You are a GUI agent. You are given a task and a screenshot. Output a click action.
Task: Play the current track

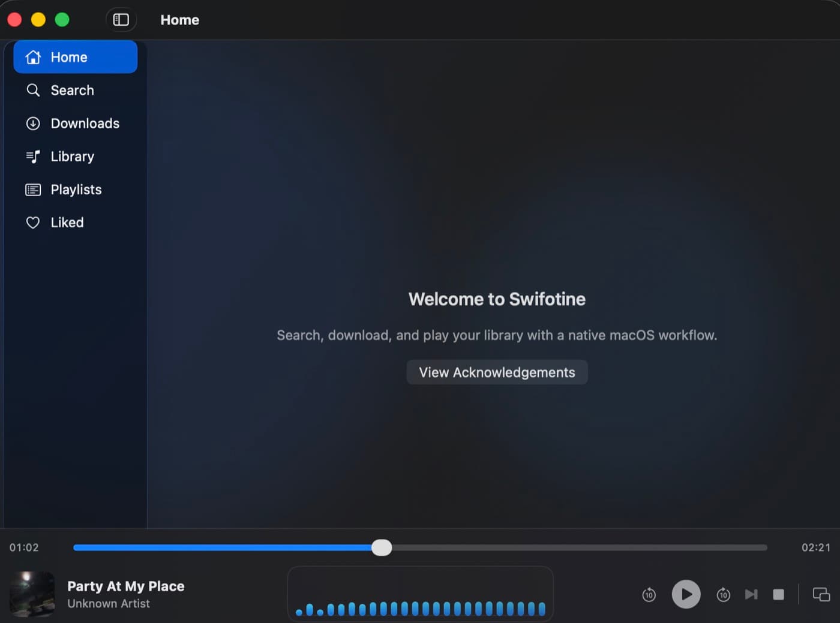[686, 594]
